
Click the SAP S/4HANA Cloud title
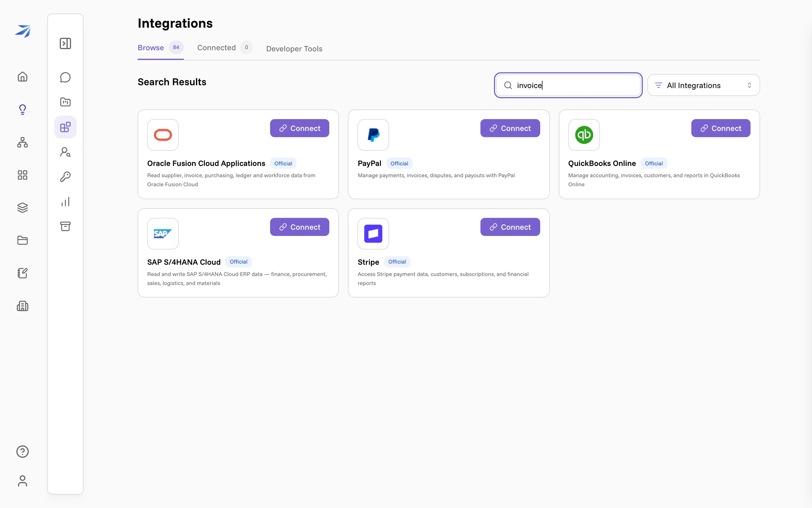point(184,262)
